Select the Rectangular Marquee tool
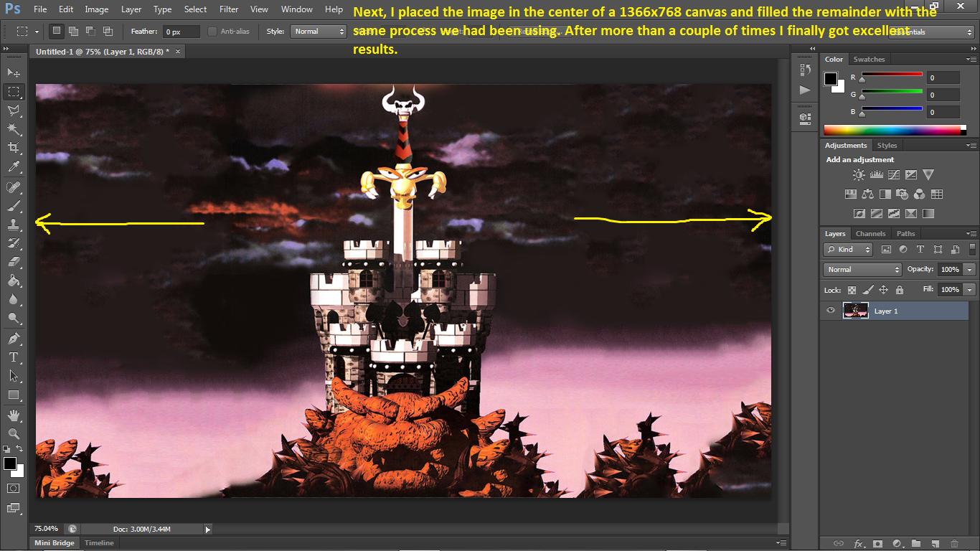Viewport: 980px width, 551px height. point(14,92)
